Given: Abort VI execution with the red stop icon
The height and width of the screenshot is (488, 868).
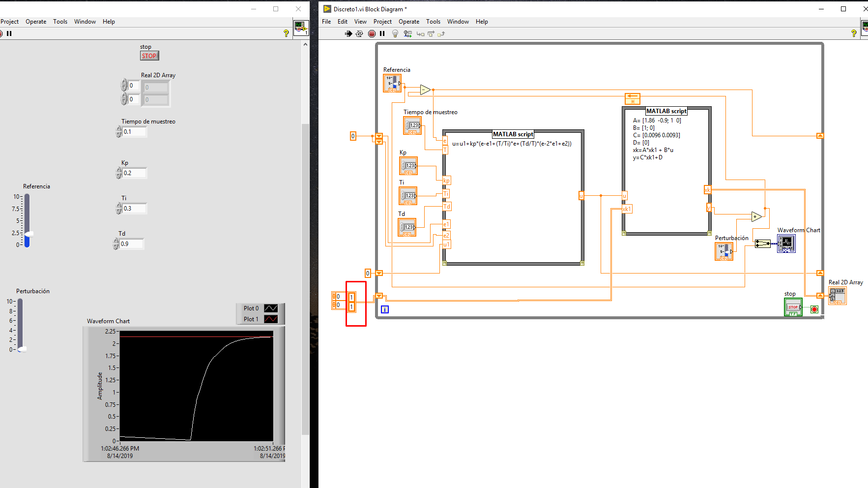Looking at the screenshot, I should tap(371, 33).
